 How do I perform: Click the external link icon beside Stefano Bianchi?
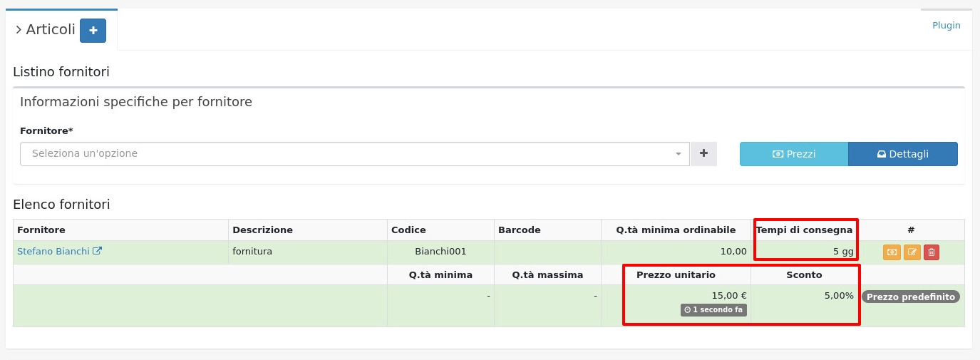click(x=98, y=251)
